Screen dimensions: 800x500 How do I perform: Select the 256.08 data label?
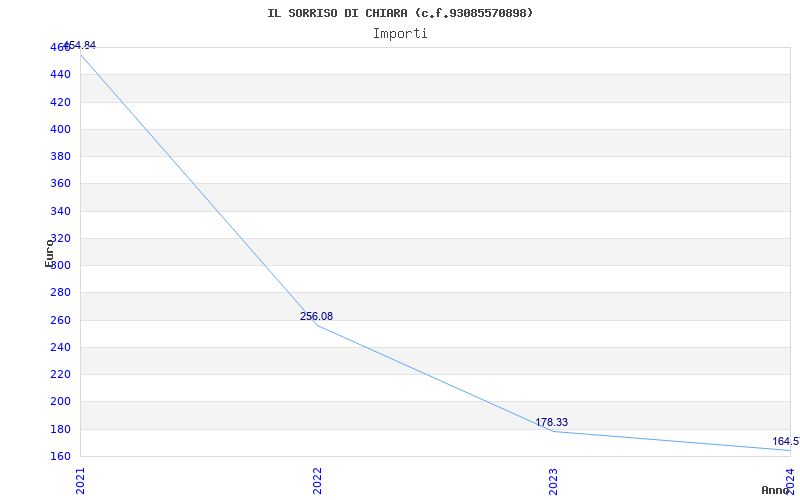pos(316,316)
